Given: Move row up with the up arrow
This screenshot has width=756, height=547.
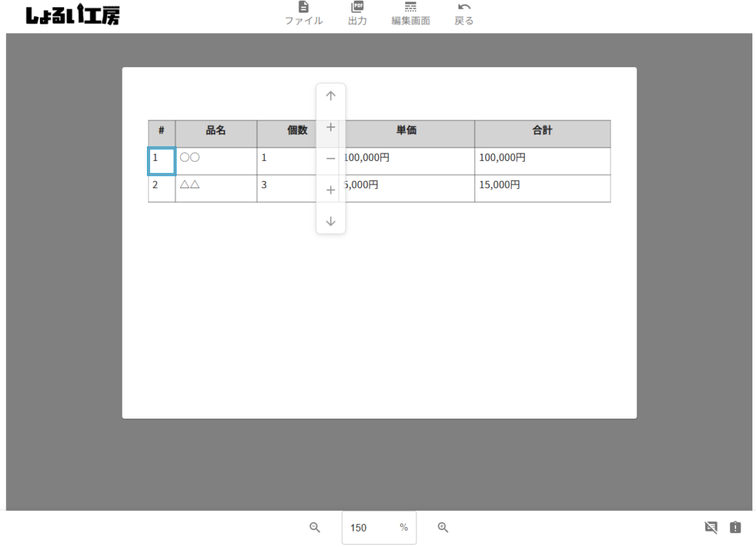Looking at the screenshot, I should tap(331, 96).
